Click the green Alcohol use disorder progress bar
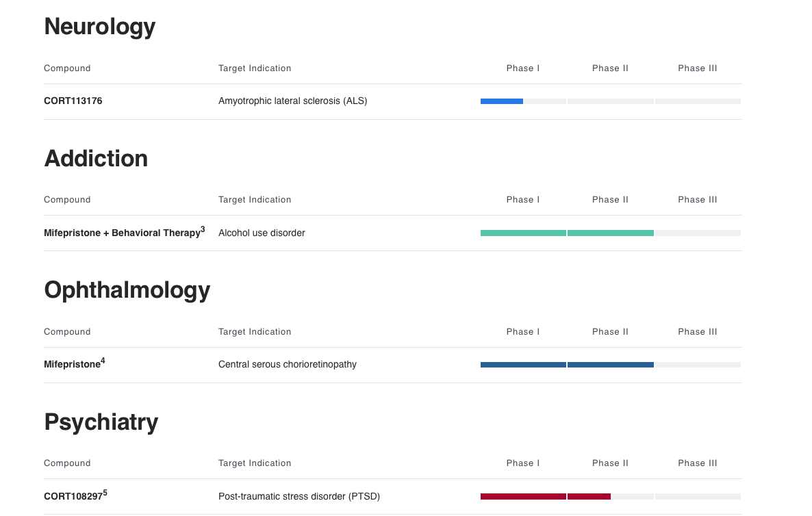The width and height of the screenshot is (812, 516). 567,233
